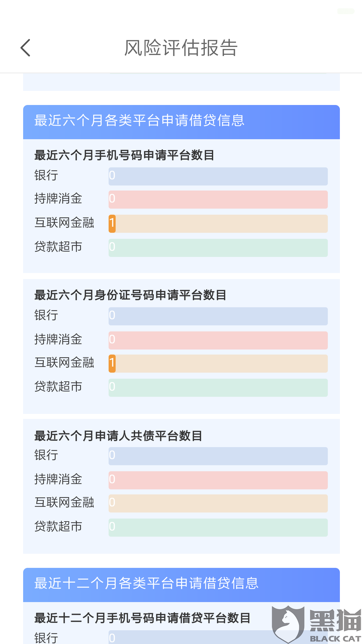Tap the 风险评估报告 page title
The width and height of the screenshot is (362, 644).
[181, 48]
